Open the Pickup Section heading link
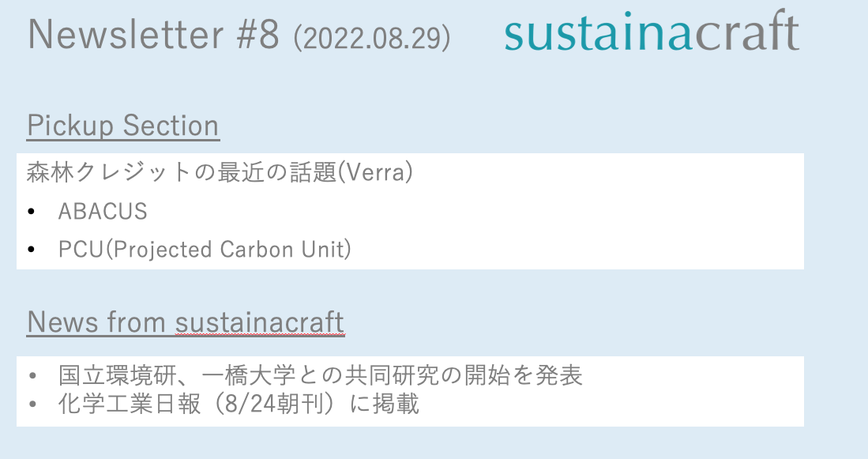This screenshot has height=459, width=868. 123,126
